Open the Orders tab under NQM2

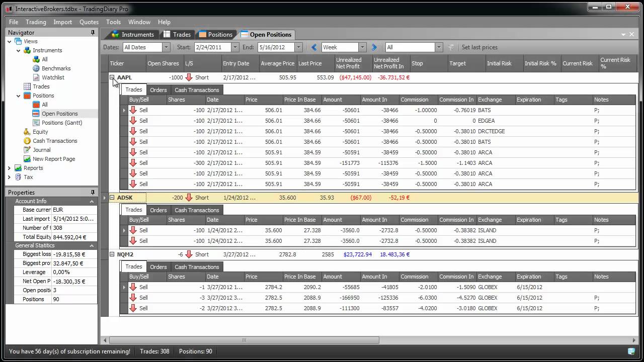[158, 267]
